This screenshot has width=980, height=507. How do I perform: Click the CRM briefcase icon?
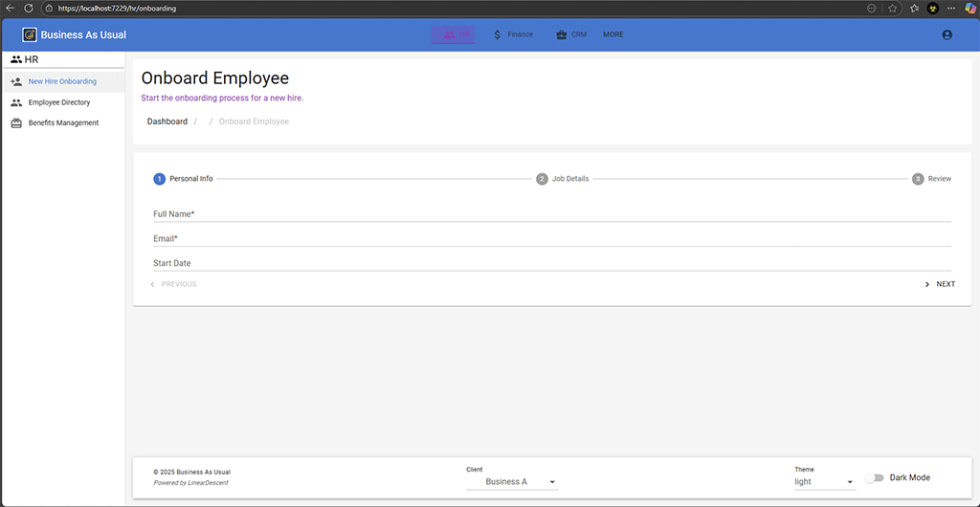[561, 34]
